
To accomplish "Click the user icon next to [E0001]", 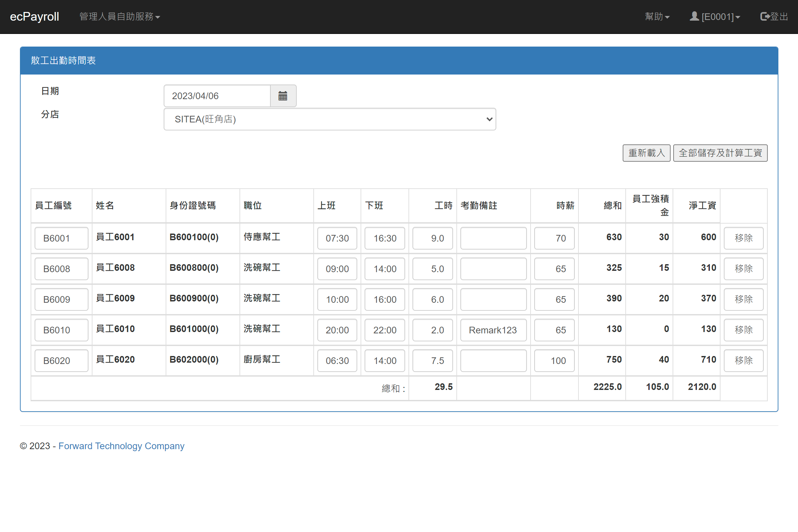I will (x=694, y=16).
